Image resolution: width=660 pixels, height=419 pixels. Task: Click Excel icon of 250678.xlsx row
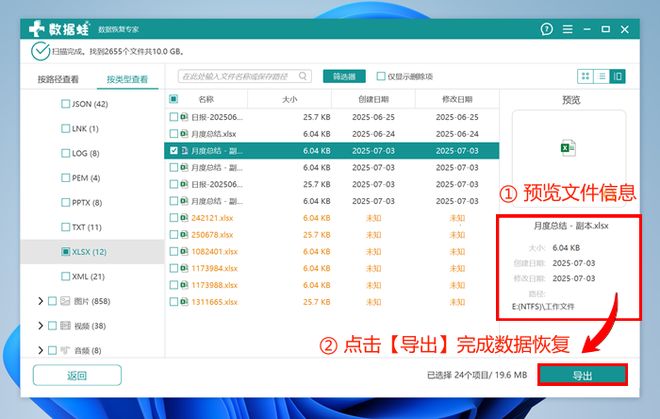pos(184,235)
